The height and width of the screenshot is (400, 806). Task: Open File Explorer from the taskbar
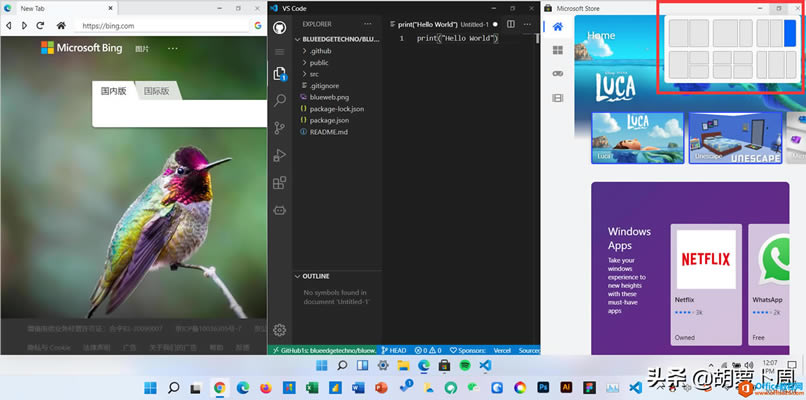click(x=404, y=366)
